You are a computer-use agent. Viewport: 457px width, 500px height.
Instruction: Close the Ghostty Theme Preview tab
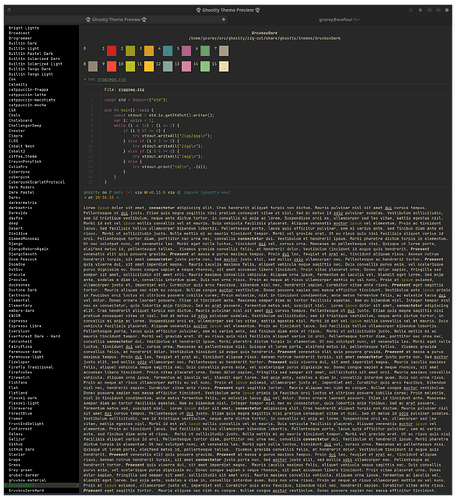[x=223, y=20]
